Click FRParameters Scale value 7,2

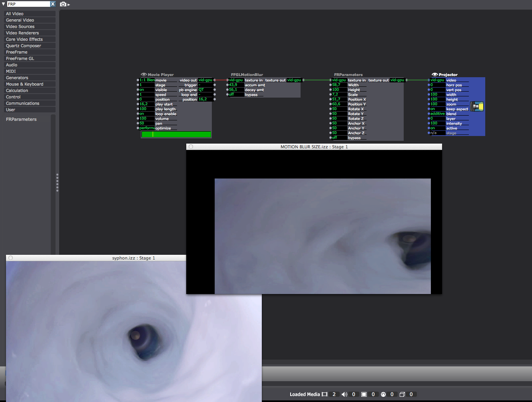coord(339,94)
